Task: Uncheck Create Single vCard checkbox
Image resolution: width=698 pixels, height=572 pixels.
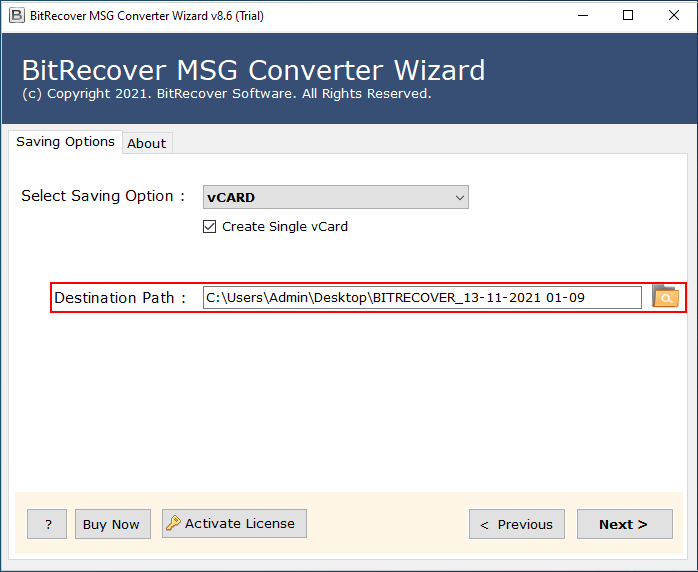Action: click(210, 227)
